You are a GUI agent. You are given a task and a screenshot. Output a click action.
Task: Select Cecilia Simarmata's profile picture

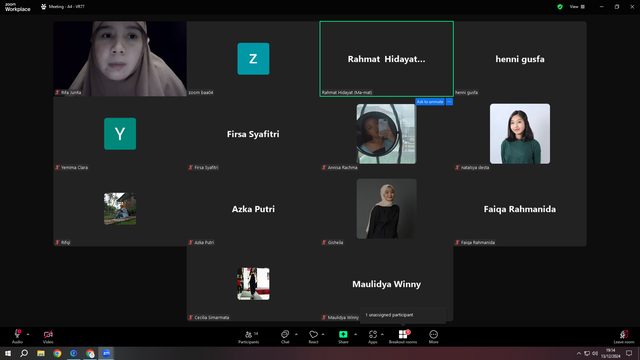tap(253, 284)
